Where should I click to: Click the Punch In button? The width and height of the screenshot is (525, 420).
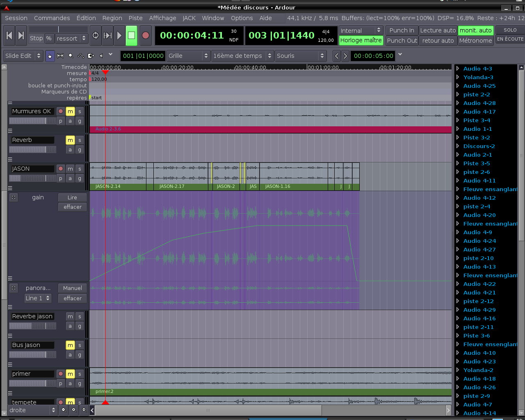click(x=402, y=30)
